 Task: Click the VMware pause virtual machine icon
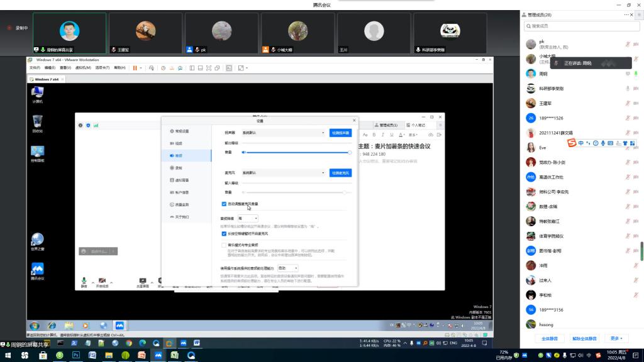click(x=135, y=68)
